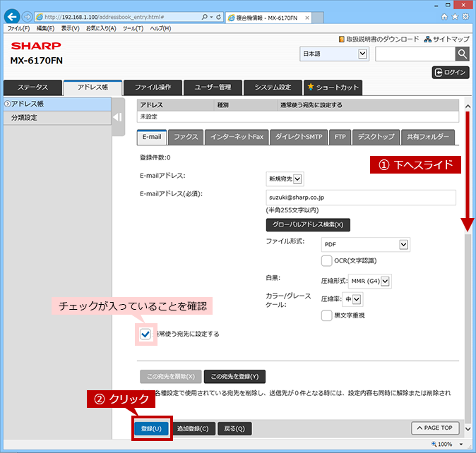Switch to the 共有フォルダー tab
The height and width of the screenshot is (453, 476).
pyautogui.click(x=428, y=137)
